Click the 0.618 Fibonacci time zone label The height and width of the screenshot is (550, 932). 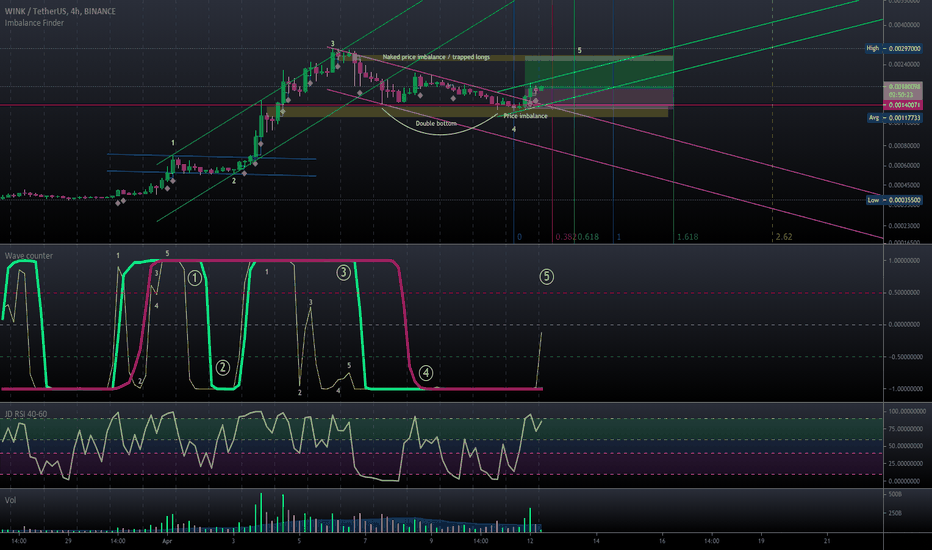tap(588, 237)
